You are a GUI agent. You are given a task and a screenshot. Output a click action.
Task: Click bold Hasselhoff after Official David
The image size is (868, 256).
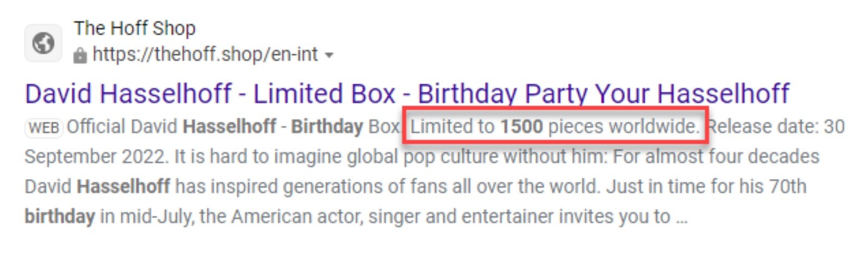click(x=229, y=126)
